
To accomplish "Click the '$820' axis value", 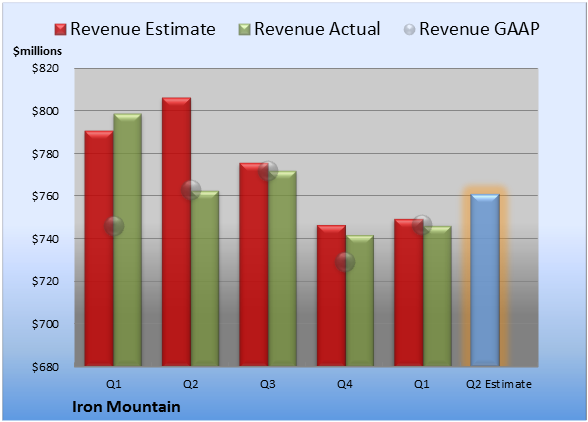I will point(45,68).
